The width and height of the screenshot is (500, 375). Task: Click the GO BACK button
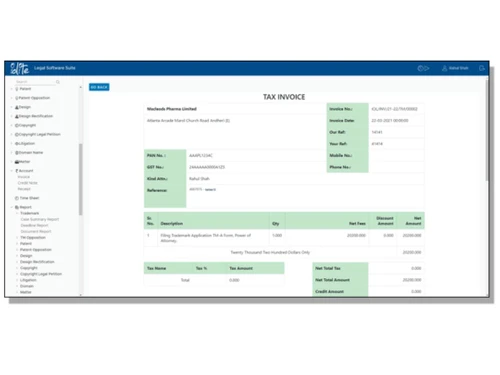point(99,87)
